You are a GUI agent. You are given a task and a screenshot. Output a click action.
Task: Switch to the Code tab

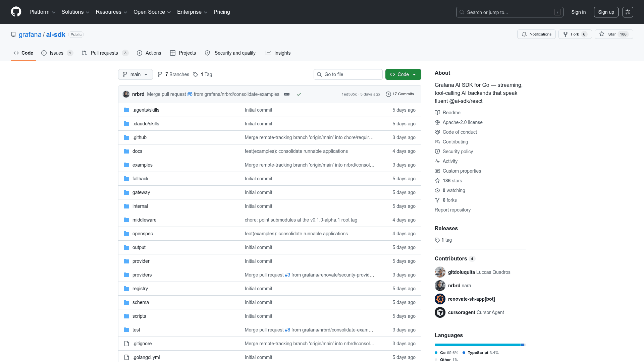tap(23, 53)
